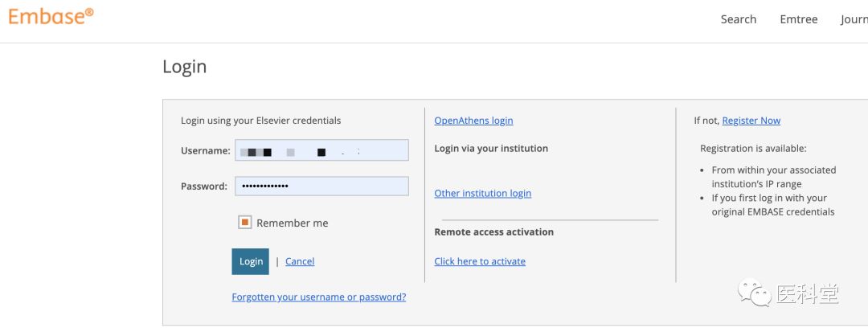Click the Login page heading
Screen dimensions: 868x332
tap(184, 67)
